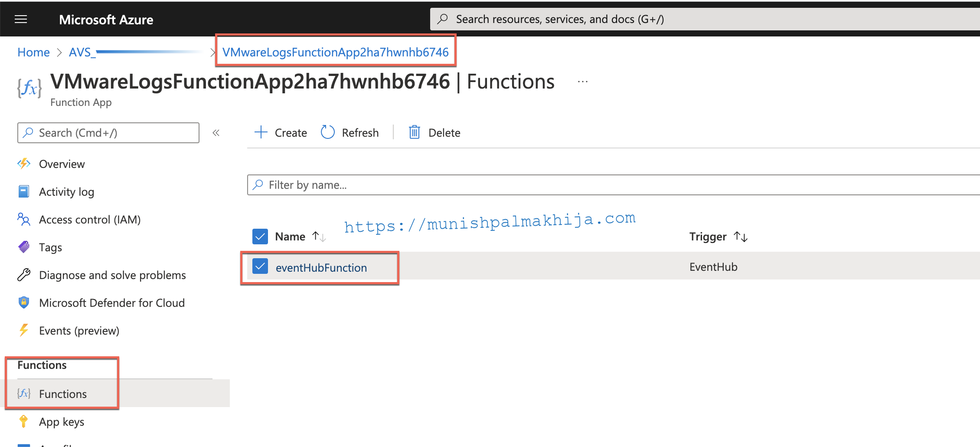Click the Functions fx sidebar icon
This screenshot has width=980, height=447.
click(24, 394)
